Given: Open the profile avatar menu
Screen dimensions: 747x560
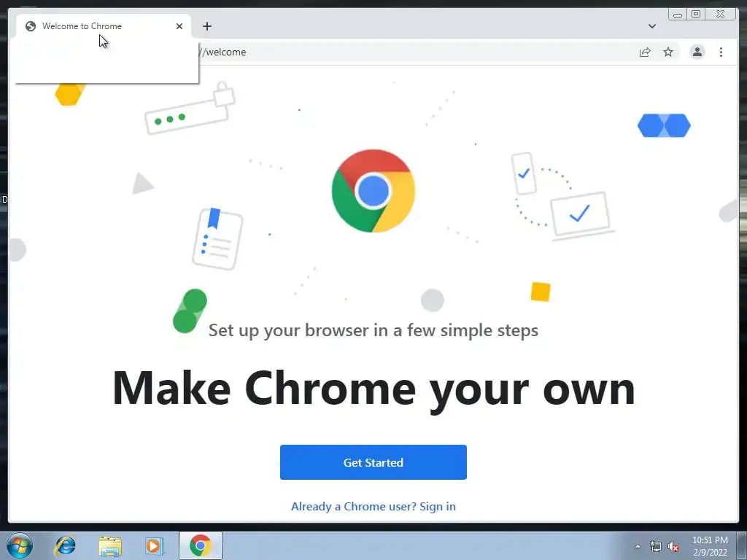Looking at the screenshot, I should 697,52.
